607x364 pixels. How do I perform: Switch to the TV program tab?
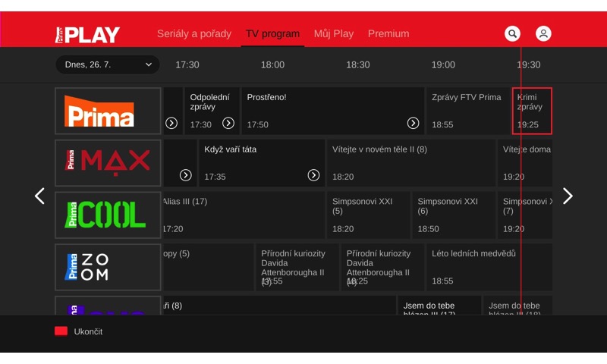(272, 33)
